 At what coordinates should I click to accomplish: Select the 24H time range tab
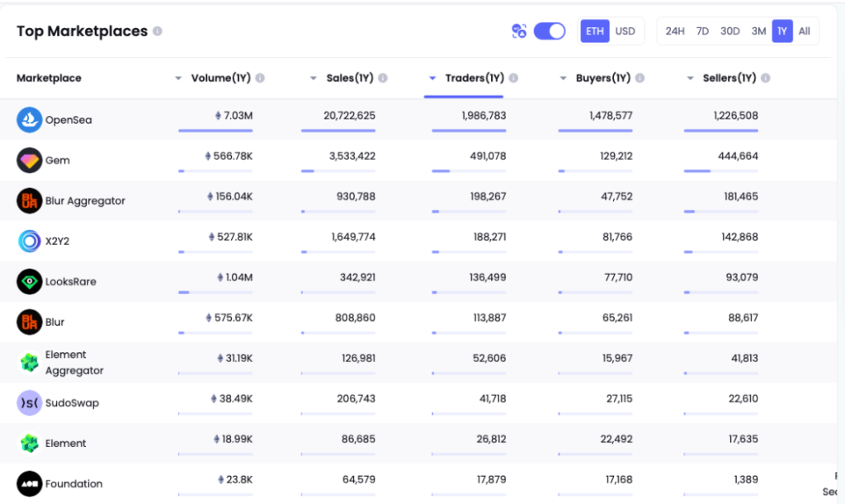(675, 31)
